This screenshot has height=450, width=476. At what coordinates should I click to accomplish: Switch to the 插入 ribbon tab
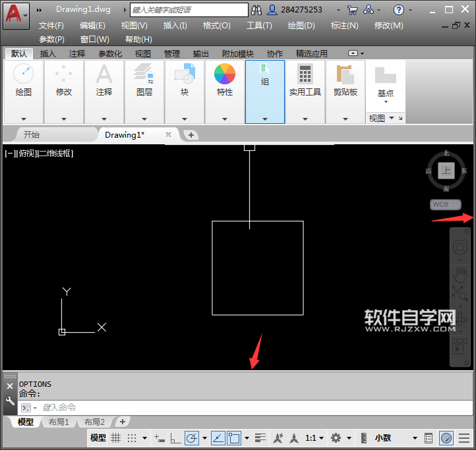click(x=47, y=54)
